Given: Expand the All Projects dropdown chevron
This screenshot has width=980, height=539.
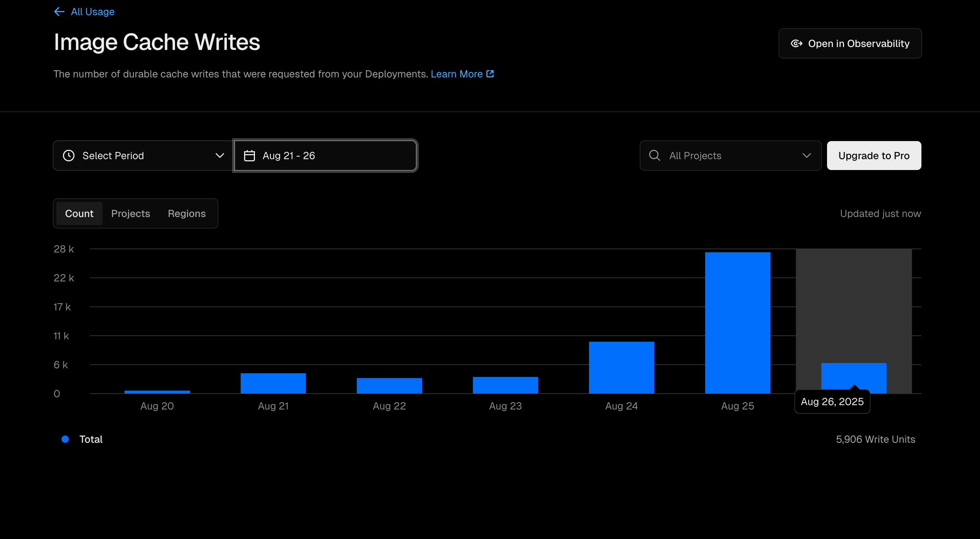Looking at the screenshot, I should (806, 156).
